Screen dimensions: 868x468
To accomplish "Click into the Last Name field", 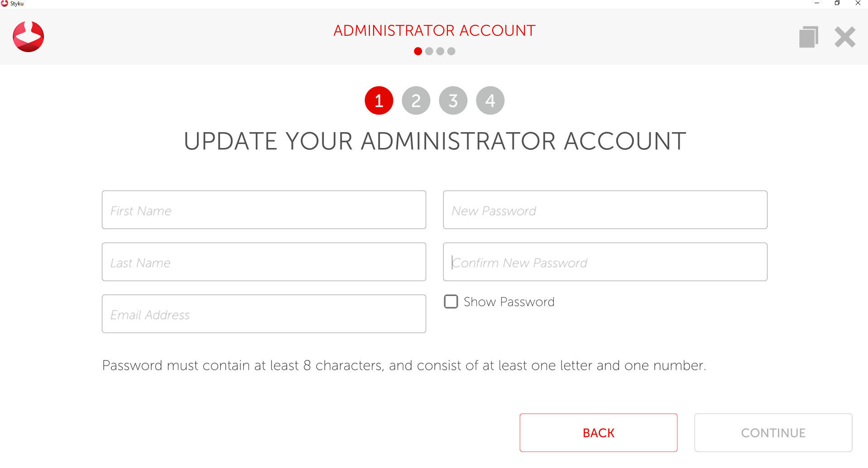I will click(x=264, y=262).
